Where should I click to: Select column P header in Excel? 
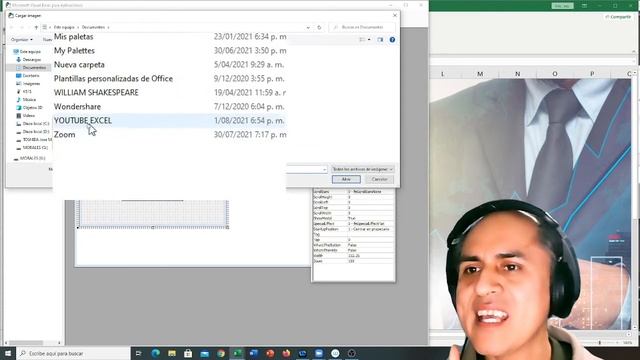click(x=592, y=74)
